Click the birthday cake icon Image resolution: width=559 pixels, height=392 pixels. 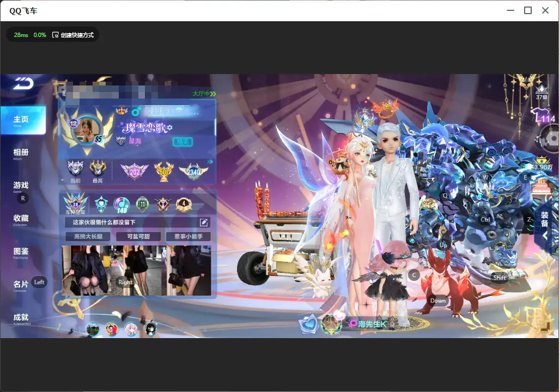542,187
